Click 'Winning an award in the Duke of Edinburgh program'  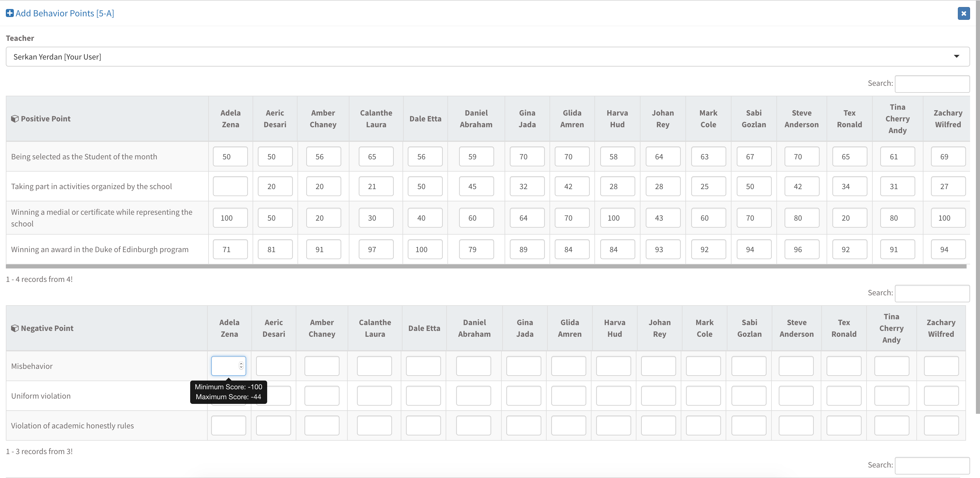[x=100, y=249]
